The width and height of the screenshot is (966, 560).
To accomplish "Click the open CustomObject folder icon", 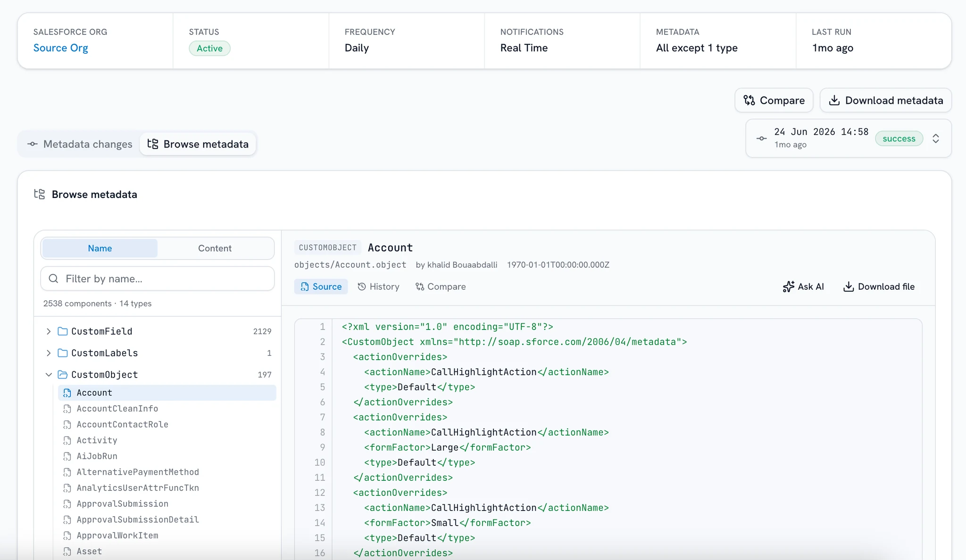I will (x=62, y=375).
